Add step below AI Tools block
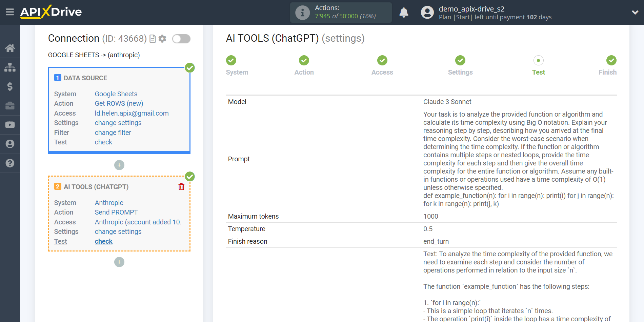The width and height of the screenshot is (644, 322). 119,262
